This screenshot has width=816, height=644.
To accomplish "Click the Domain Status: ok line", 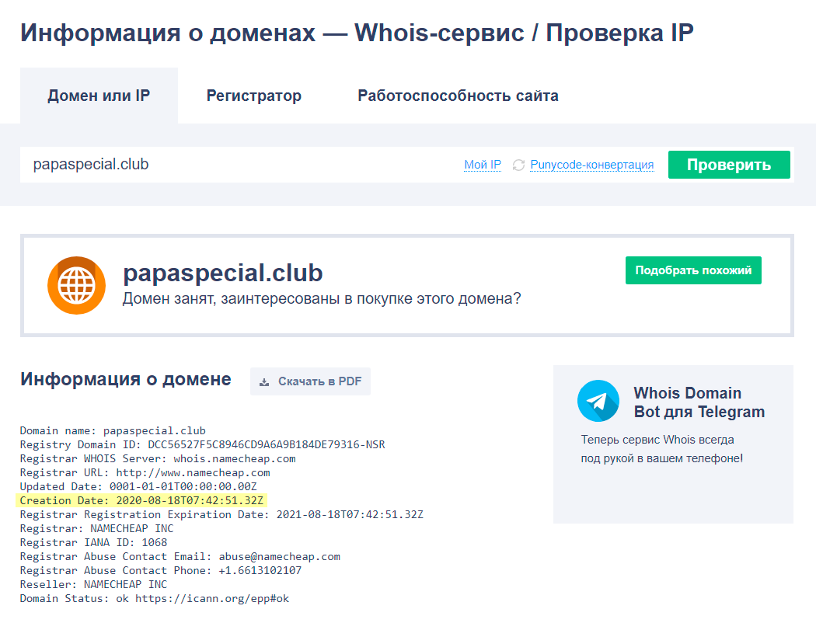I will click(x=155, y=599).
